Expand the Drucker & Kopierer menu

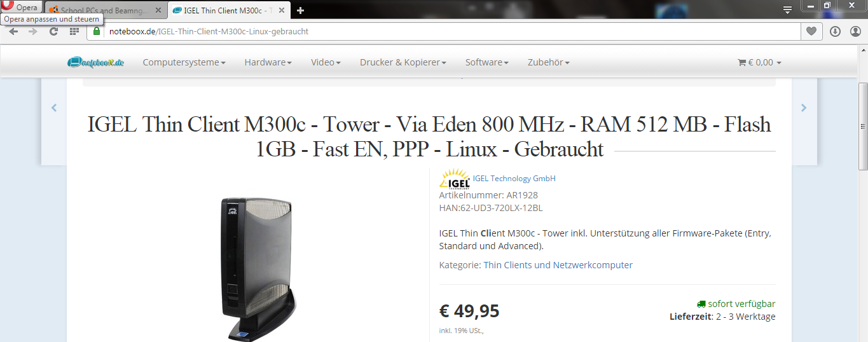click(x=403, y=62)
